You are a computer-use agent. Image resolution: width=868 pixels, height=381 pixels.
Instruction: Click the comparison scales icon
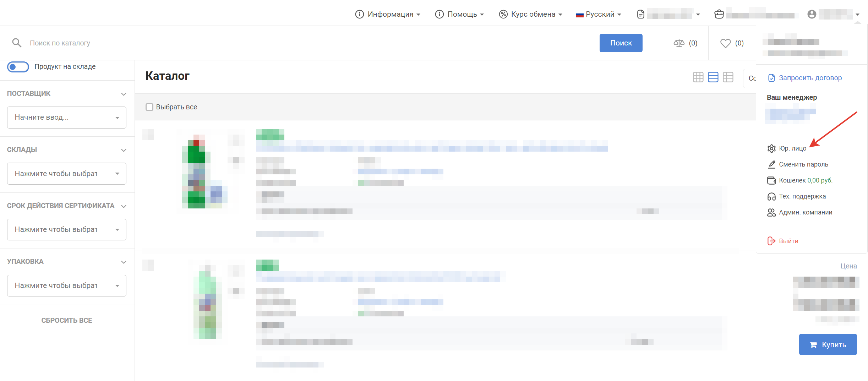point(679,43)
